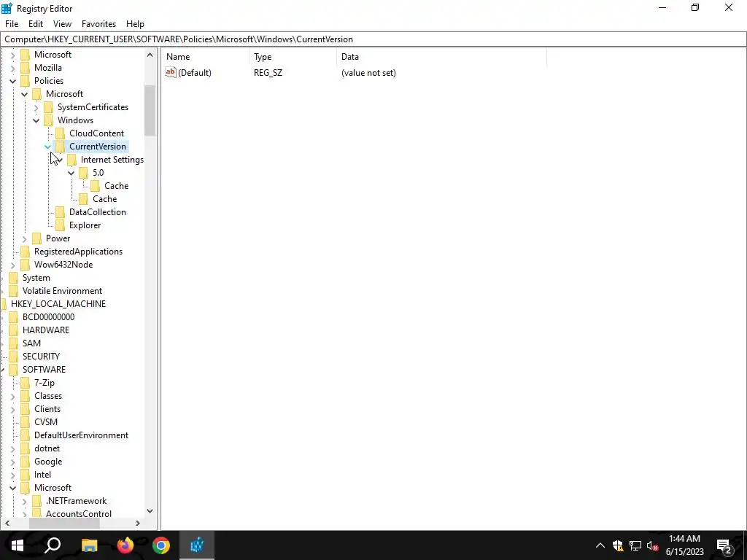Select the CVSM folder icon
The image size is (747, 560).
[x=25, y=422]
